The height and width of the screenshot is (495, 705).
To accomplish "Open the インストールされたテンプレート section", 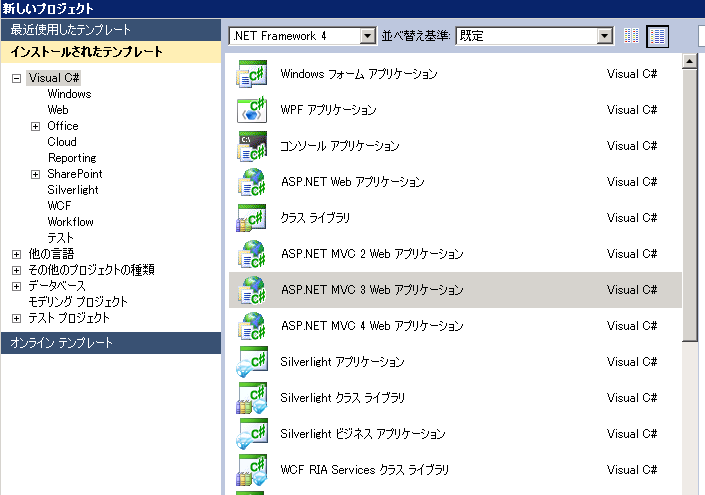I will click(x=111, y=52).
